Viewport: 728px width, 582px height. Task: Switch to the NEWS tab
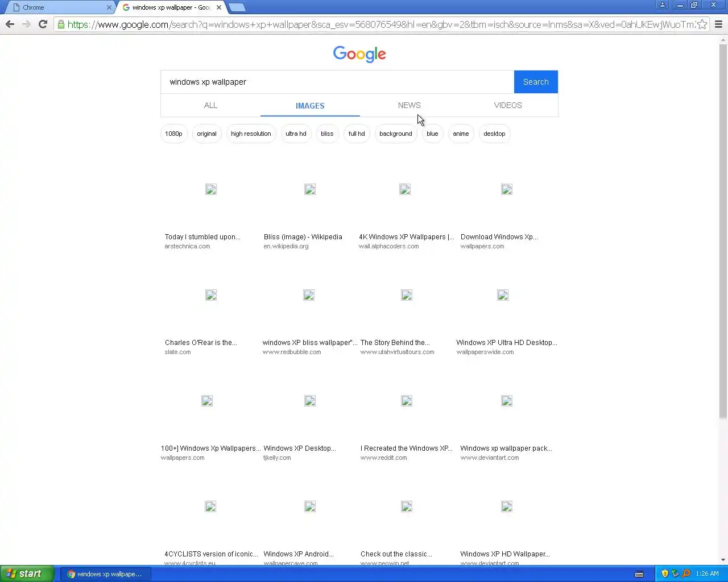pyautogui.click(x=409, y=105)
